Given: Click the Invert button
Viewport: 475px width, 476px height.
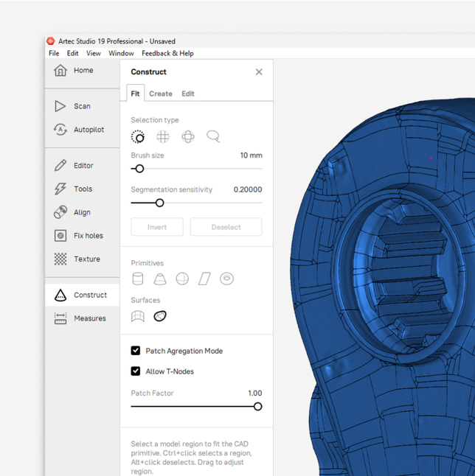Looking at the screenshot, I should [x=157, y=227].
